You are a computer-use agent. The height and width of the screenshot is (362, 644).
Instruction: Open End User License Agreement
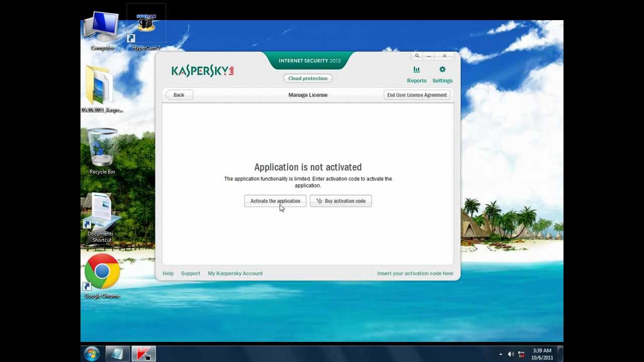[x=417, y=95]
